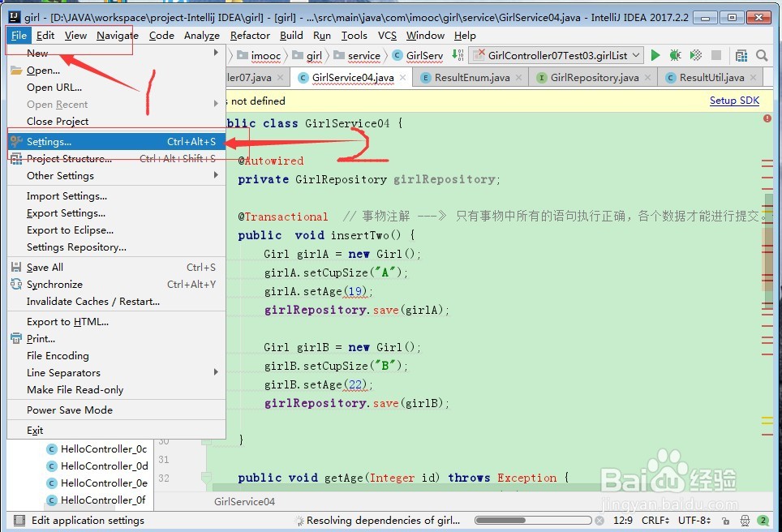
Task: Change line separator CRLF in status bar
Action: (x=655, y=521)
